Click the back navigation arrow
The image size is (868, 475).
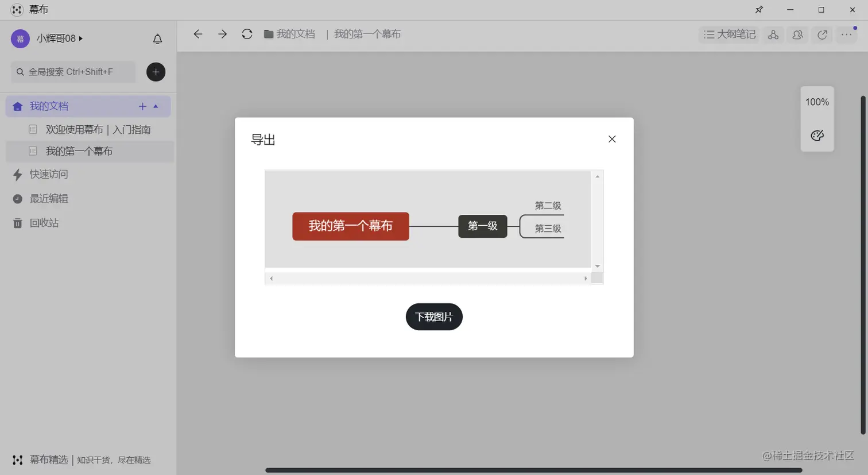197,34
